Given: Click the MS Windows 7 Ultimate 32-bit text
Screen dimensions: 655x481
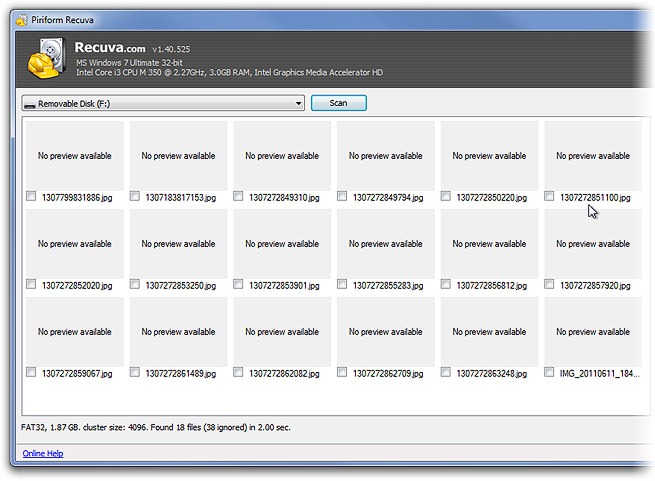Looking at the screenshot, I should point(129,63).
